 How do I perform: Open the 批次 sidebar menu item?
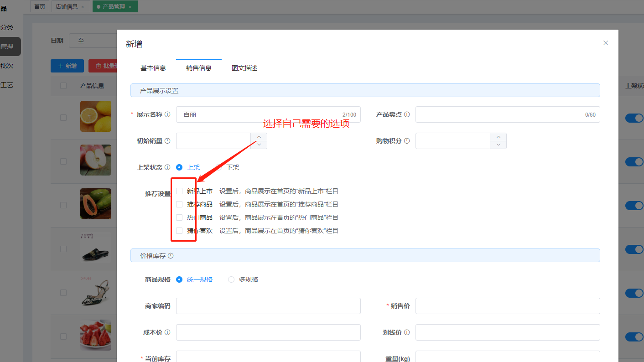click(x=7, y=66)
